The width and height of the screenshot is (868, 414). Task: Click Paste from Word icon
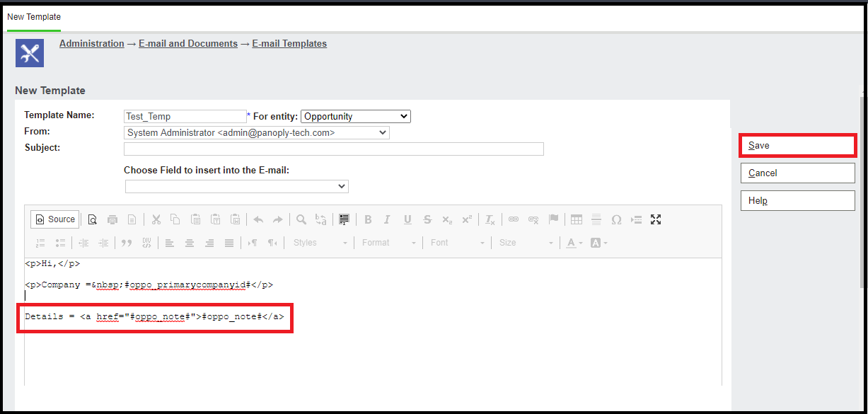click(x=236, y=219)
